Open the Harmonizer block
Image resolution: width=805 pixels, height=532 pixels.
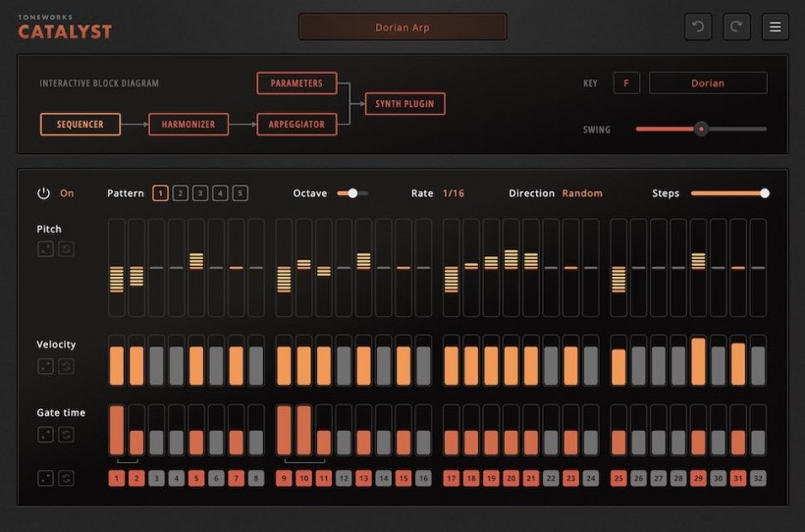pos(188,125)
